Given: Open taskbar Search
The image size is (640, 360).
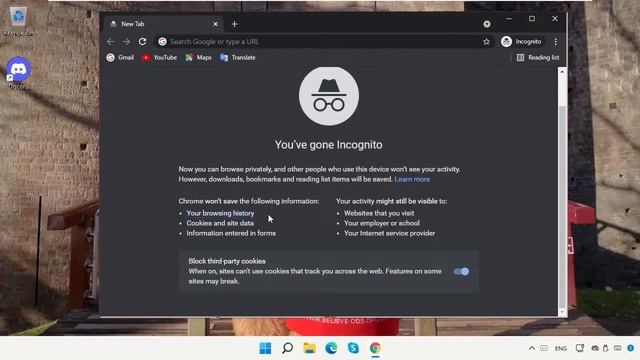Looking at the screenshot, I should tap(287, 348).
